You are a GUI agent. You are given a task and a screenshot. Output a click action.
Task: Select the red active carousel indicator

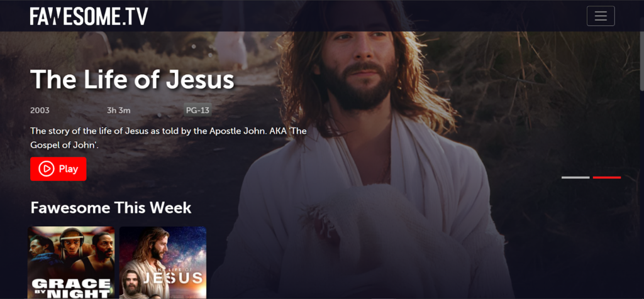tap(607, 178)
